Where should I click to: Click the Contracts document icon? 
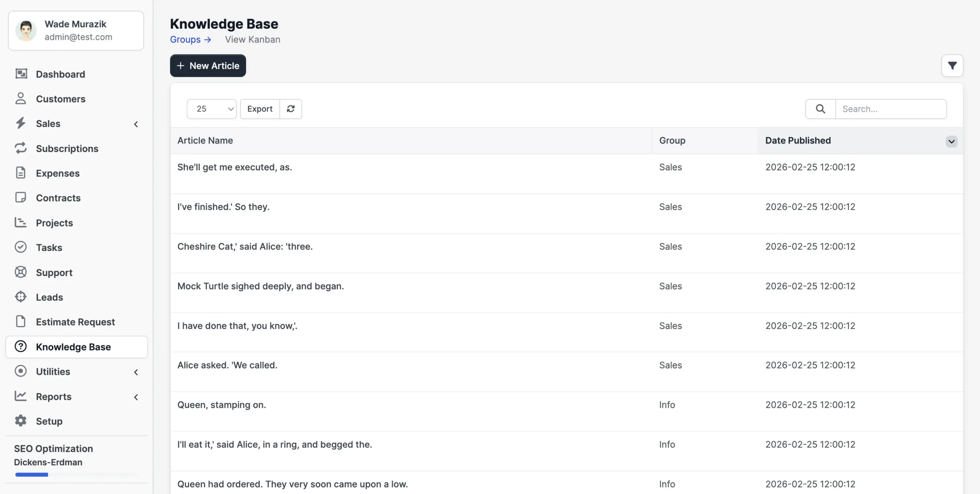(21, 197)
